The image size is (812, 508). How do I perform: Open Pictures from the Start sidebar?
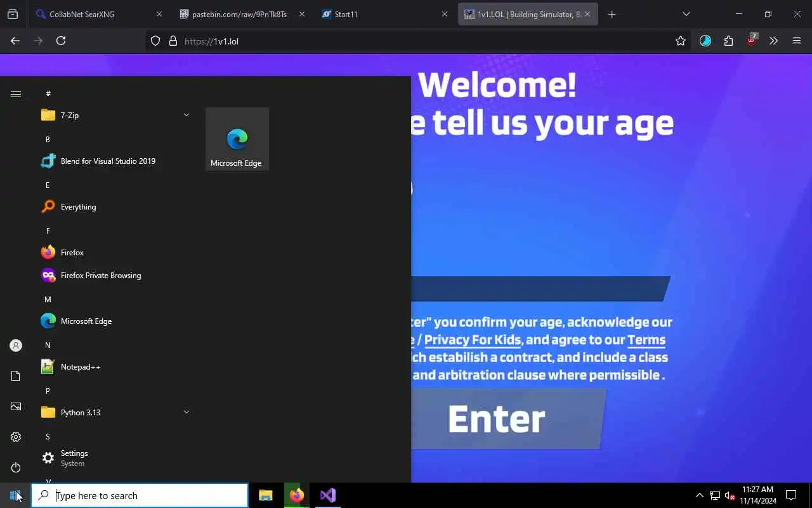pyautogui.click(x=16, y=406)
